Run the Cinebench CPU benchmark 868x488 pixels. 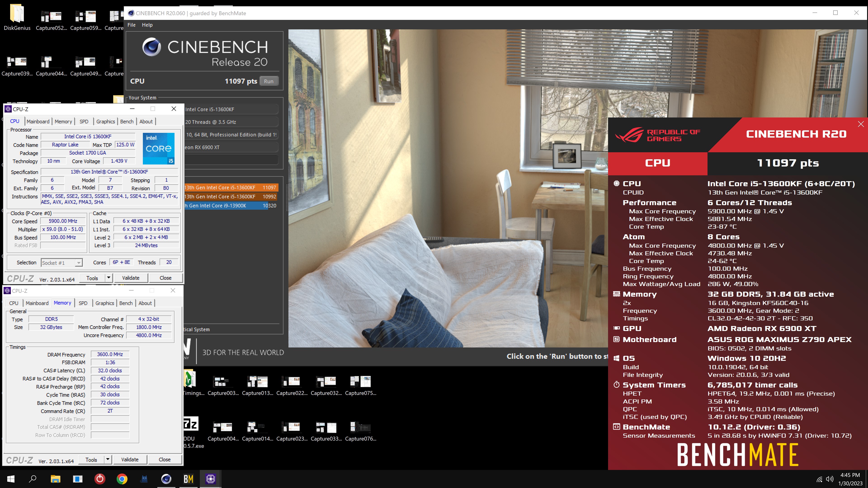coord(269,81)
